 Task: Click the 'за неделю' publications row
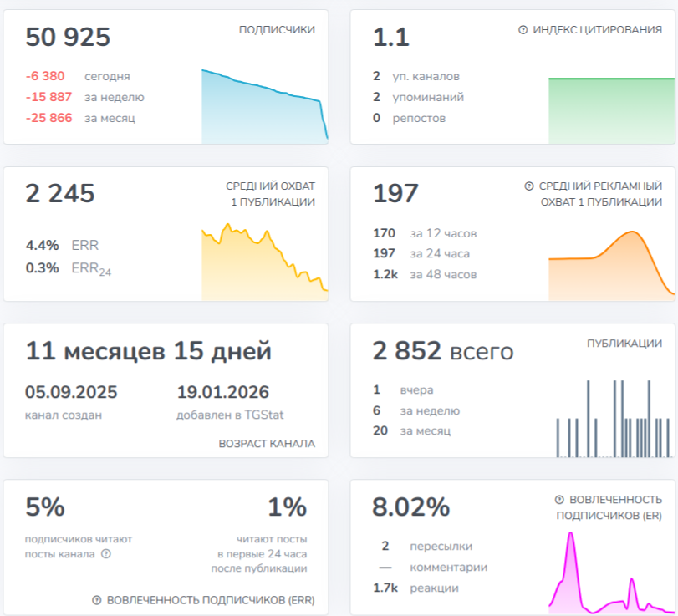(416, 410)
